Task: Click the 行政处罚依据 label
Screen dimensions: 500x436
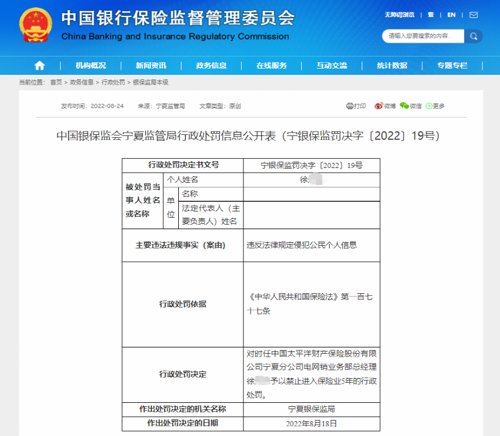Action: (x=183, y=304)
